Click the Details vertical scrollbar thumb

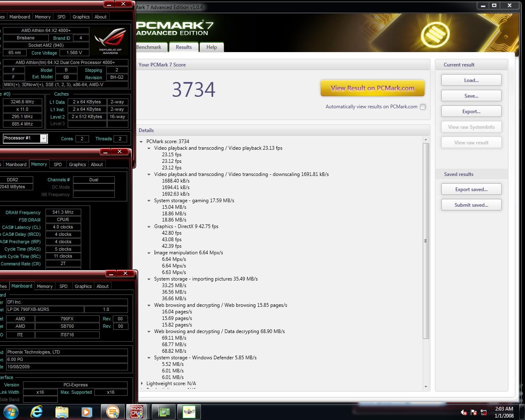426,241
